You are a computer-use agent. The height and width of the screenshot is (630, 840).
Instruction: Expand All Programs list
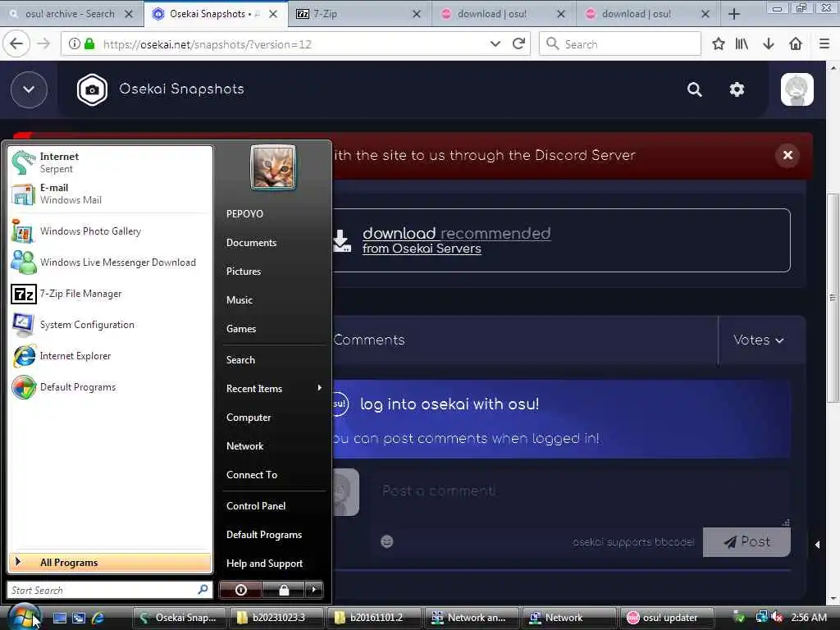[x=110, y=563]
